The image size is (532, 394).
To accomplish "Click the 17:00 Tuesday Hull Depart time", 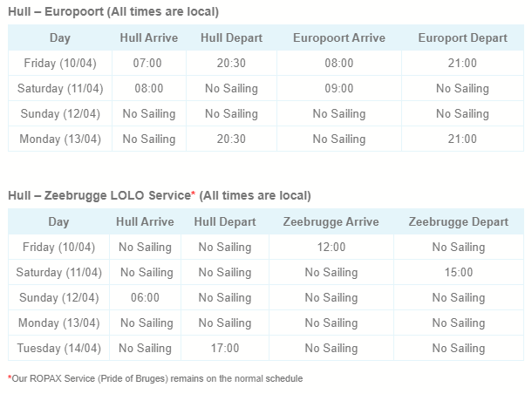I will (x=225, y=348).
